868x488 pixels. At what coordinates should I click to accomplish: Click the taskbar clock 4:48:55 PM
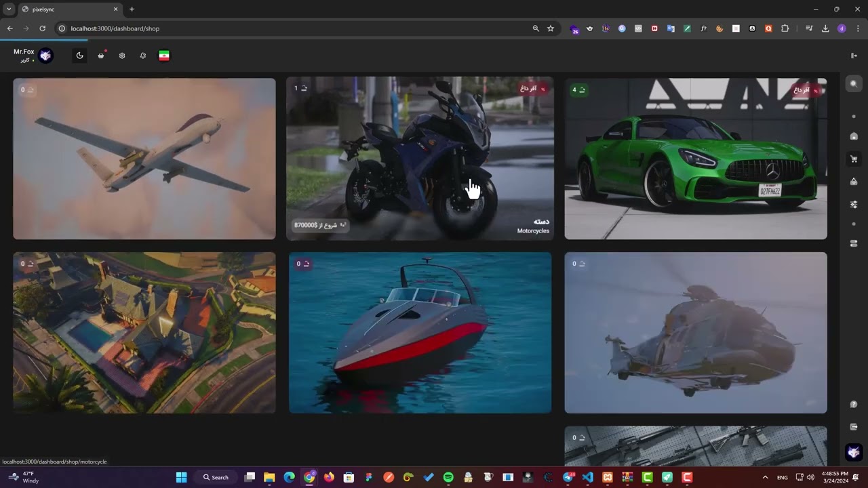[834, 477]
